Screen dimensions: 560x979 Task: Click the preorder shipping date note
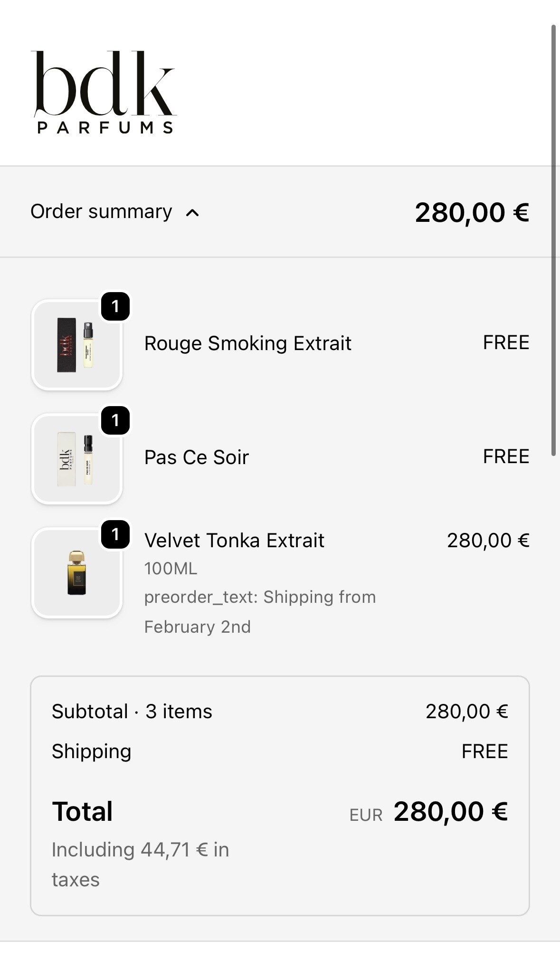(259, 612)
